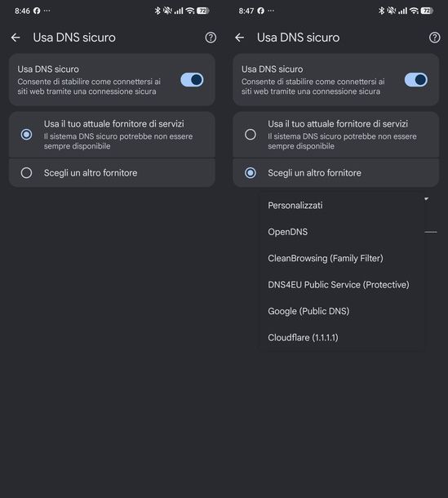Tap three-dots notification overflow in left status bar

pos(47,11)
